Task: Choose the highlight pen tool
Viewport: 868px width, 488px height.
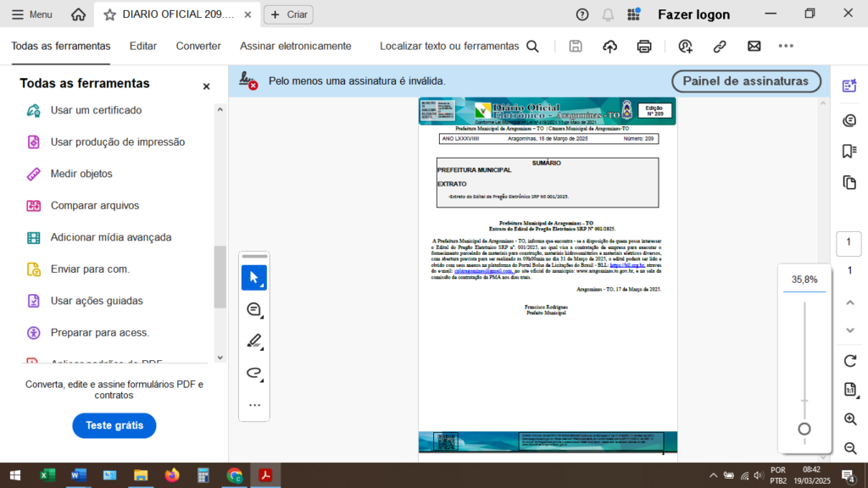Action: coord(254,341)
